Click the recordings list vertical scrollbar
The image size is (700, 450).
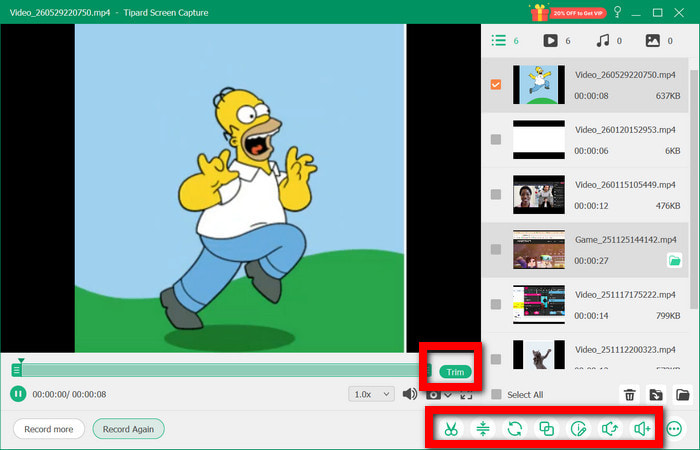click(x=693, y=189)
